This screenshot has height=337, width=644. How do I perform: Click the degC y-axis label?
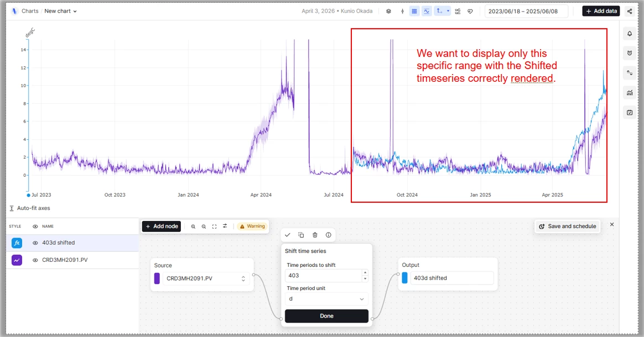point(30,33)
